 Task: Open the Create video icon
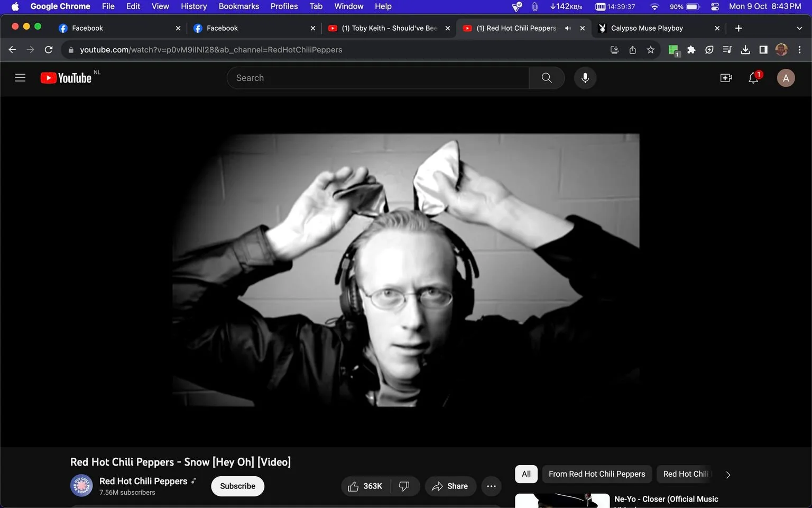(x=726, y=78)
